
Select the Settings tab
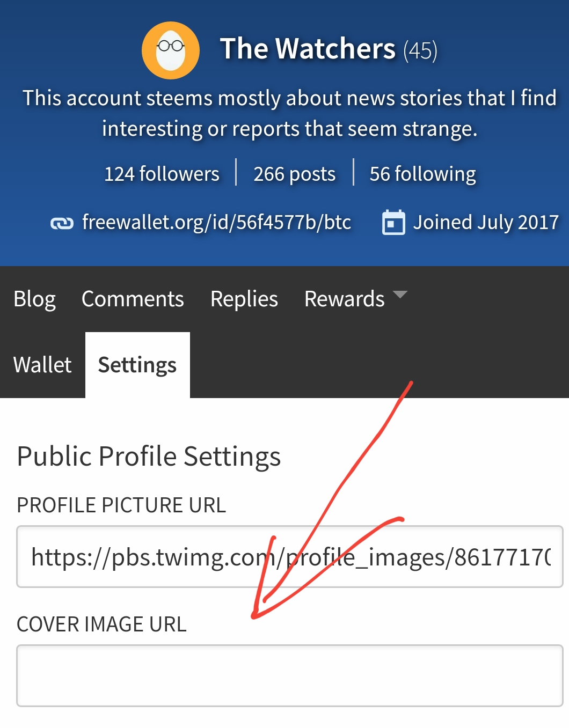point(137,365)
